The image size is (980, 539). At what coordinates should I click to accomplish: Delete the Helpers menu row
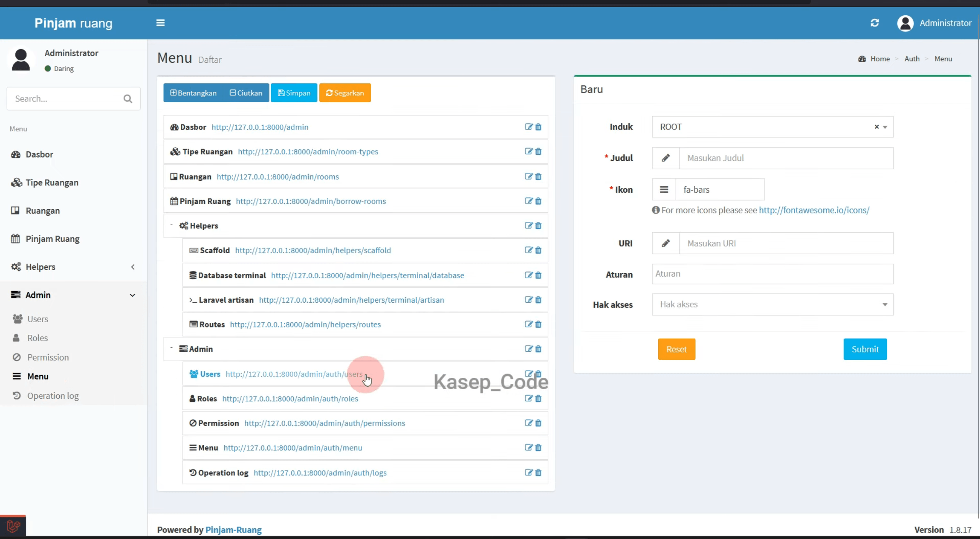point(538,226)
